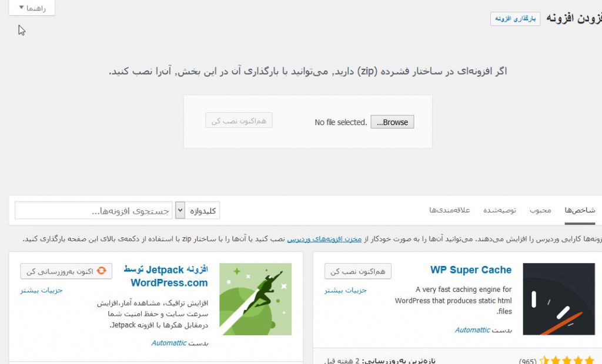Viewport: 602px width, 364px height.
Task: Click the Jetpack plugin rocket icon
Action: coord(255,299)
